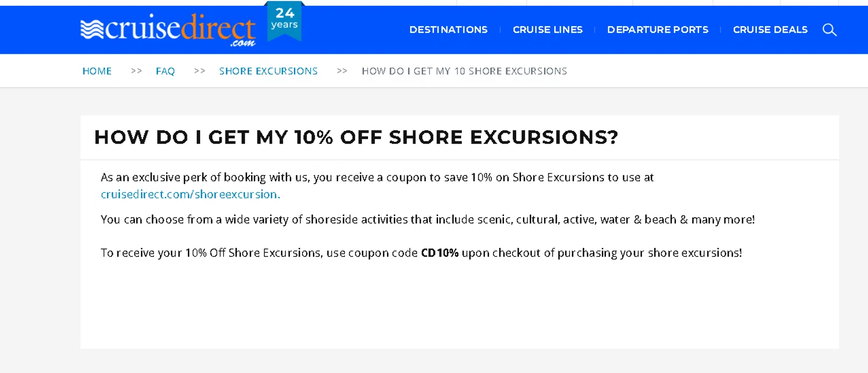Click the 10% Off Shore Excursions heading

pyautogui.click(x=356, y=137)
